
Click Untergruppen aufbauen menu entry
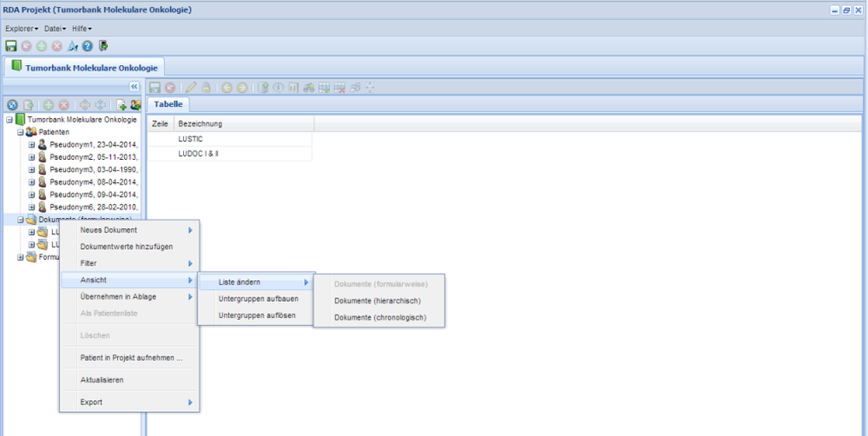tap(257, 298)
